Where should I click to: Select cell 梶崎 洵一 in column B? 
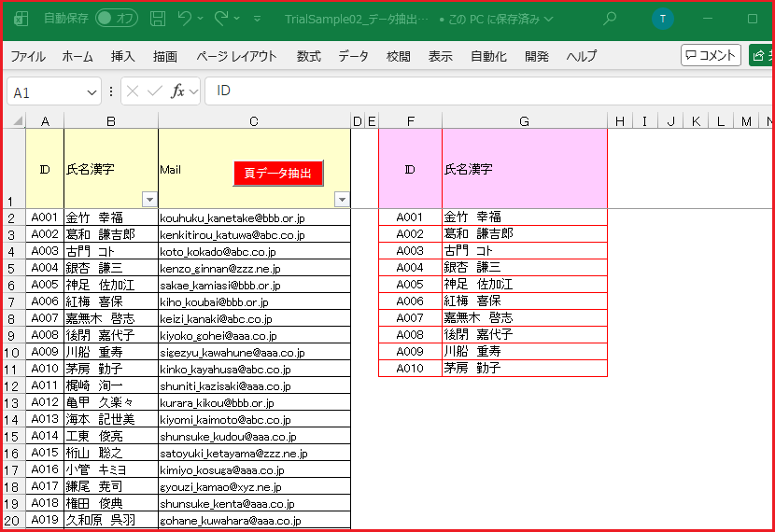(111, 385)
